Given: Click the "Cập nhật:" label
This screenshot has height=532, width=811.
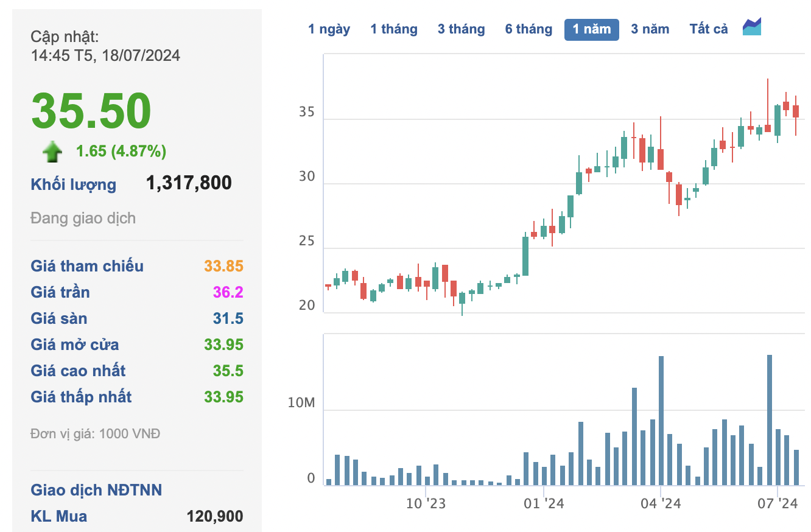Looking at the screenshot, I should [x=65, y=37].
